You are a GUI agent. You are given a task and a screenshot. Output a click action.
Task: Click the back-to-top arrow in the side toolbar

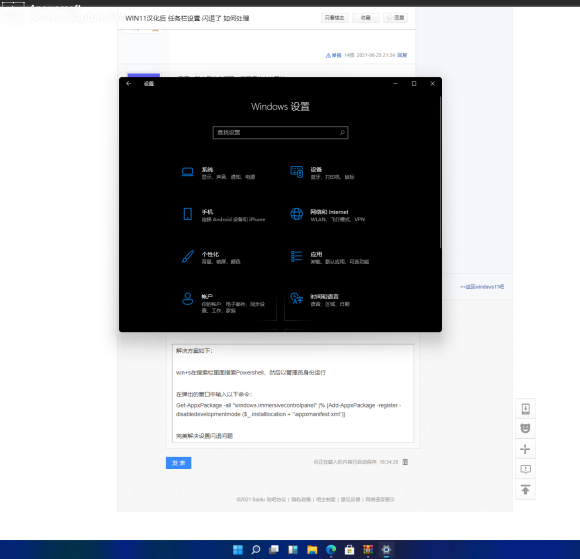[525, 489]
